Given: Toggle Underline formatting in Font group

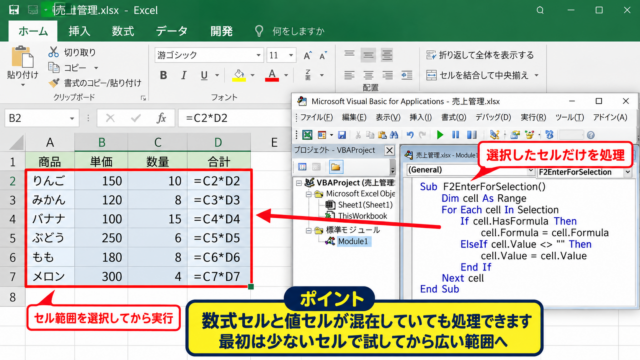Looking at the screenshot, I should (204, 75).
